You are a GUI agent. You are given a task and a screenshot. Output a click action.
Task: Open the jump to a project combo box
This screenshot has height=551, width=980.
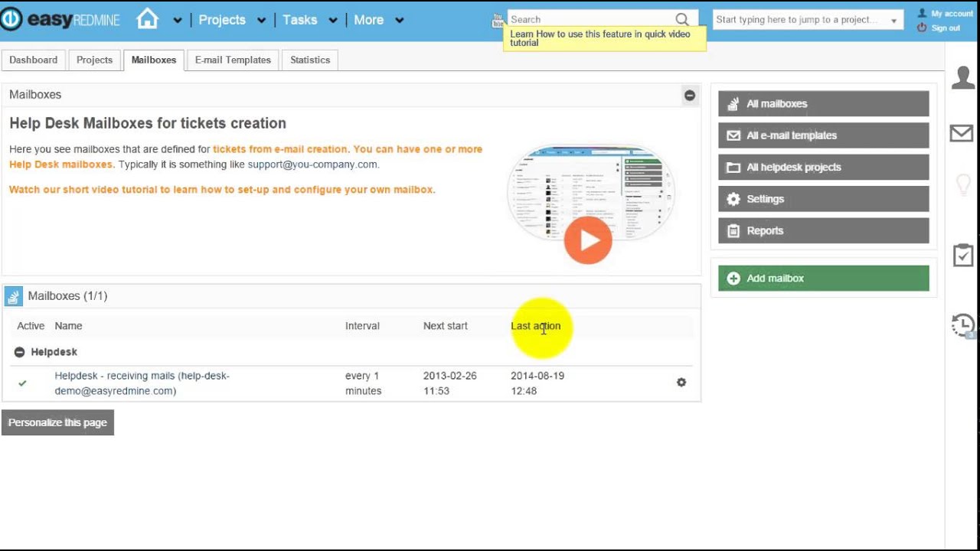point(808,20)
